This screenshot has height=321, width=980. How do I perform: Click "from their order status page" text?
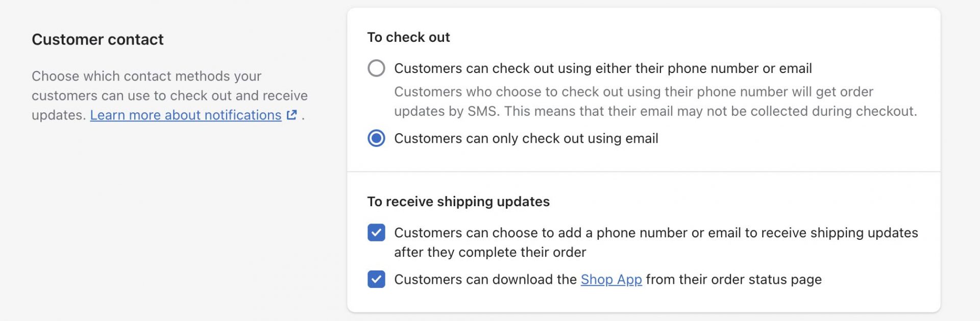click(x=733, y=279)
